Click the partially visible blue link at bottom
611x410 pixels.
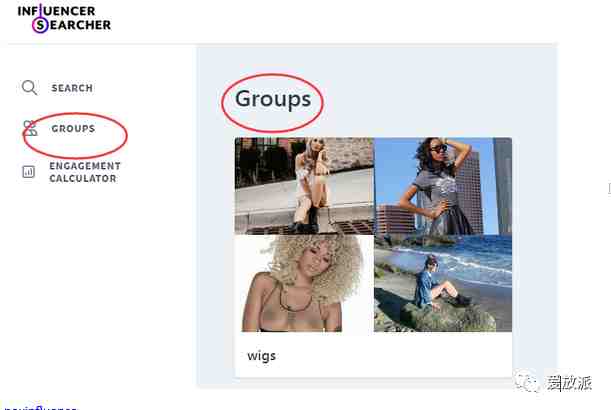pos(41,407)
